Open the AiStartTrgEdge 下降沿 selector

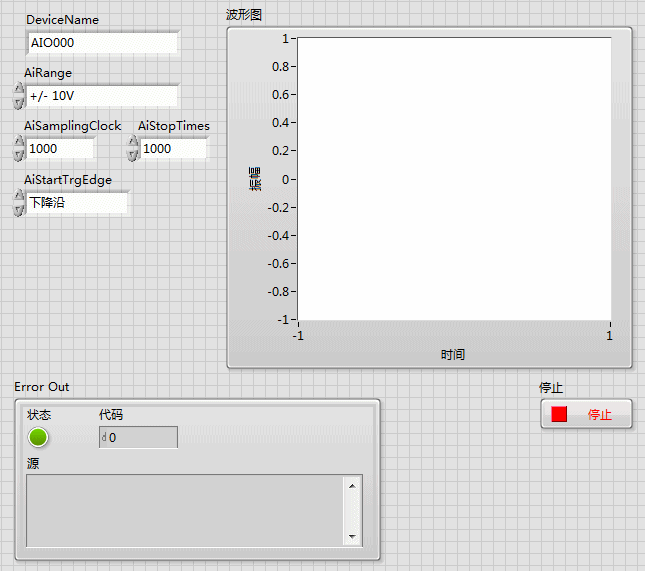coord(77,203)
